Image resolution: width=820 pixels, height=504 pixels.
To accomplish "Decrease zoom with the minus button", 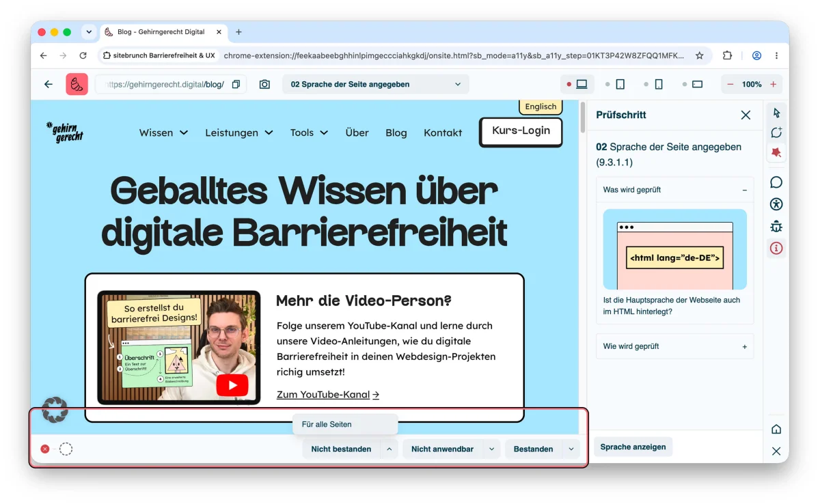I will [730, 84].
